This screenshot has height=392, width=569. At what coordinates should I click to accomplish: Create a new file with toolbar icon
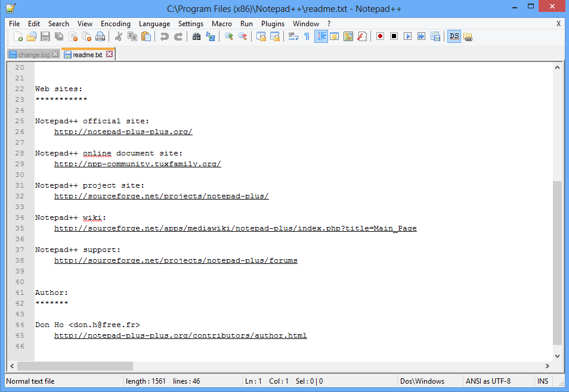pos(18,36)
